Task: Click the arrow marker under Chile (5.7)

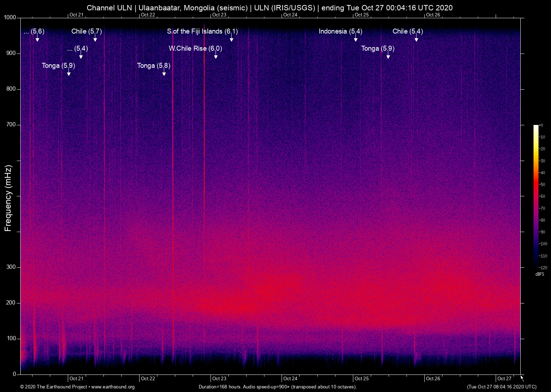Action: [95, 39]
